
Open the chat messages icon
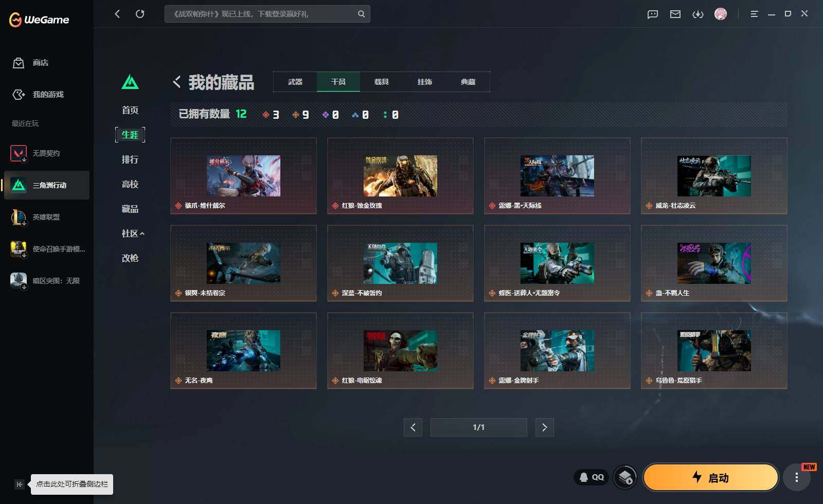(653, 14)
